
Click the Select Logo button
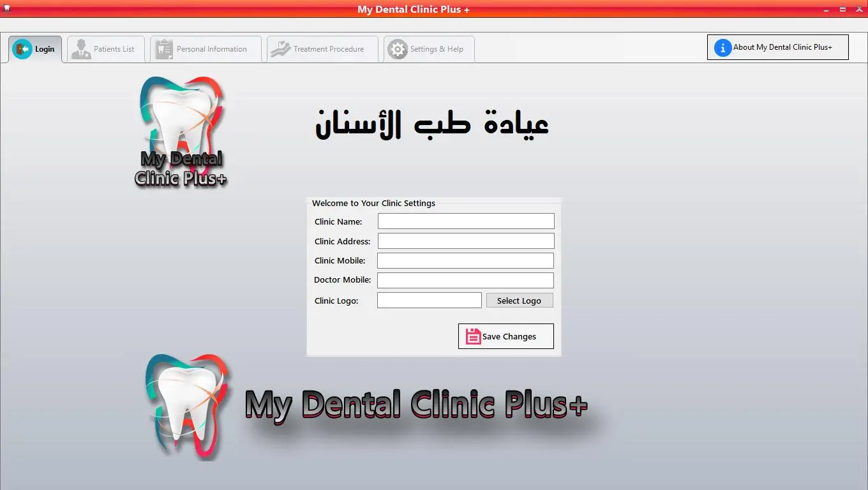tap(520, 301)
